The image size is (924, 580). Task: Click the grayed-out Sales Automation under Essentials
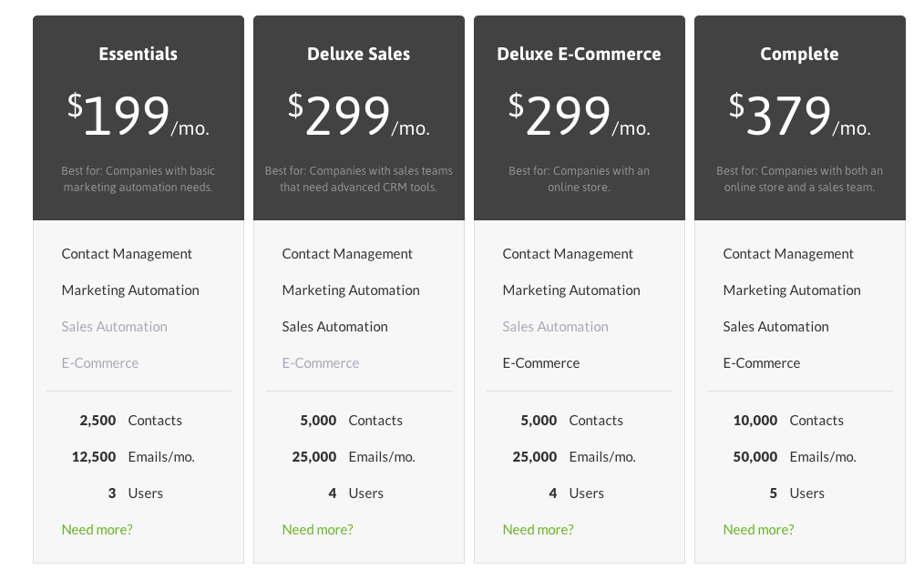(x=114, y=326)
